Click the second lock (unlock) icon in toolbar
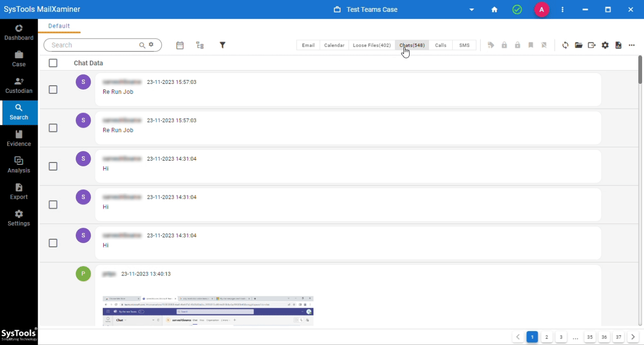Viewport: 644px width, 345px height. click(517, 45)
